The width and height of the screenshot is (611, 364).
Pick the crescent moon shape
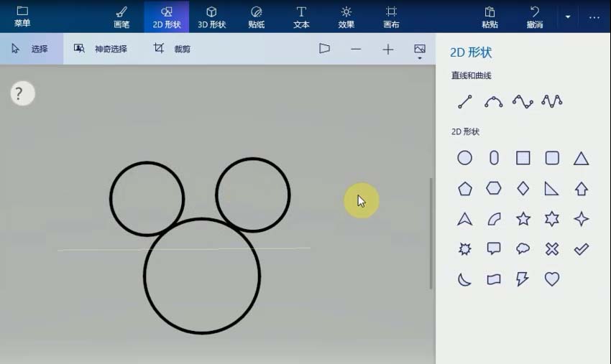[x=464, y=279]
